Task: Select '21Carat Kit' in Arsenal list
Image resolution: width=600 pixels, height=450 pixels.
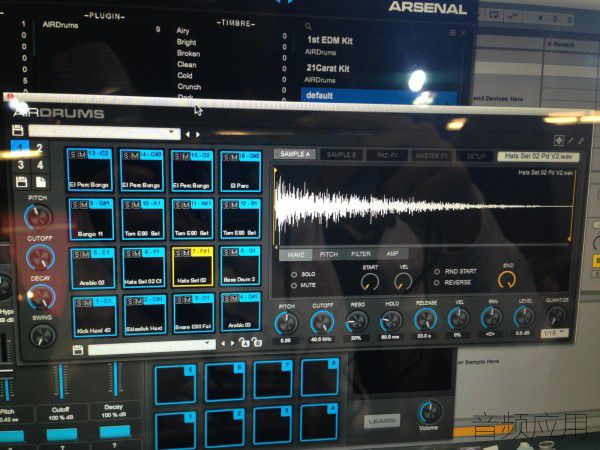Action: point(328,68)
